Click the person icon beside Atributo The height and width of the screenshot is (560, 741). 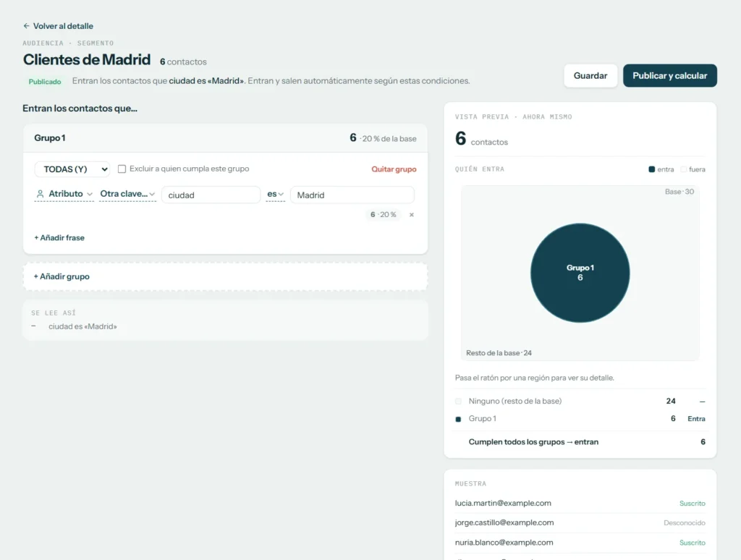click(x=41, y=194)
